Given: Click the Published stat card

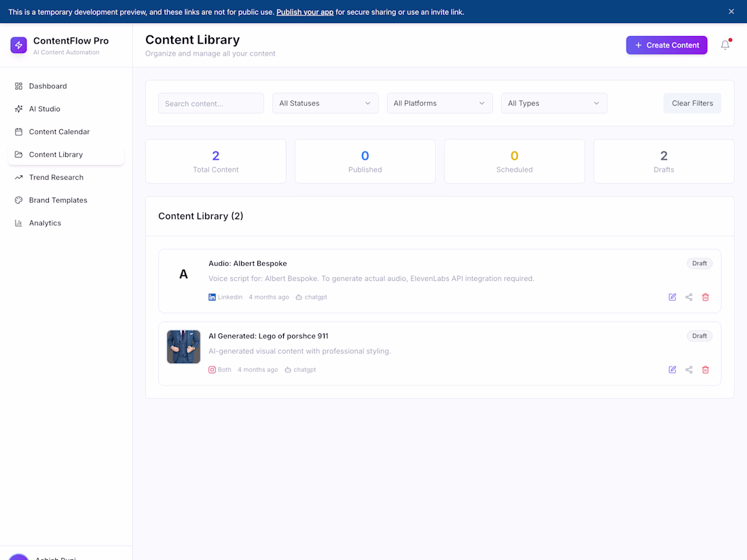Looking at the screenshot, I should (365, 162).
